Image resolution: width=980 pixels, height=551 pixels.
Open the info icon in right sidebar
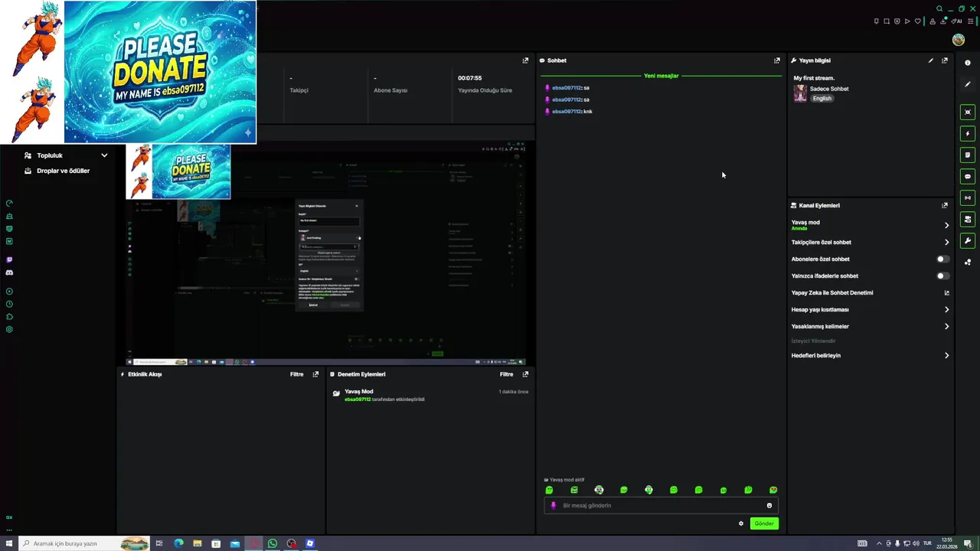point(968,63)
